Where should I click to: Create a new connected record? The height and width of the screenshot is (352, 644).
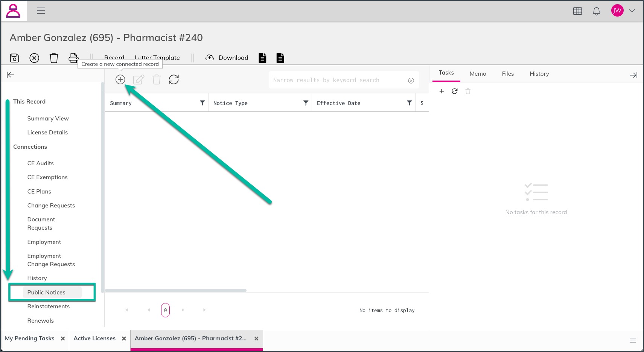tap(120, 79)
